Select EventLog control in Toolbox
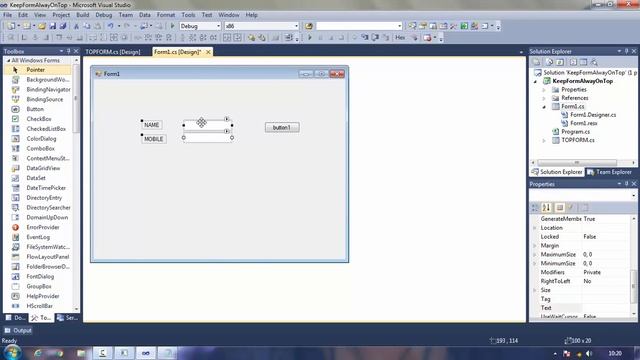The image size is (640, 360). (39, 237)
